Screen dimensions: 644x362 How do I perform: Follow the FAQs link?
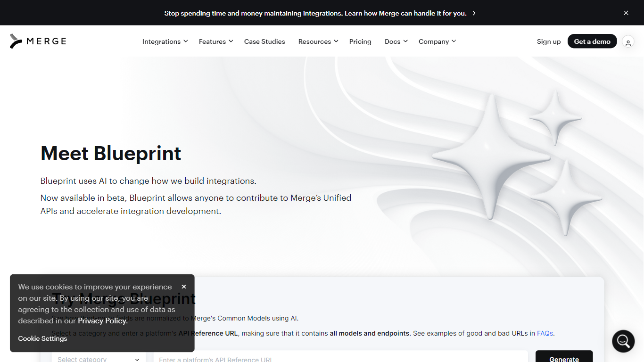click(x=545, y=333)
